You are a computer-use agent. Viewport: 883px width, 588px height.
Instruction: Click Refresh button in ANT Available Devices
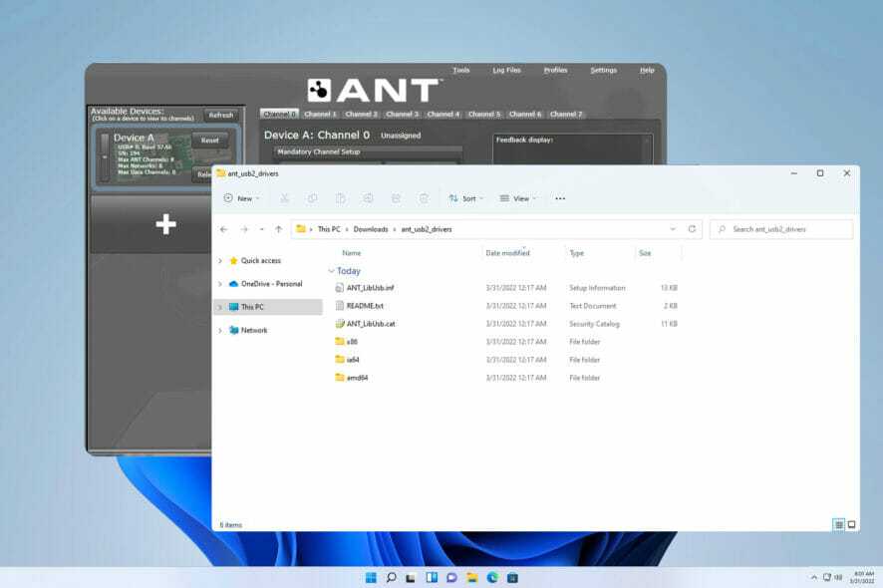[221, 115]
